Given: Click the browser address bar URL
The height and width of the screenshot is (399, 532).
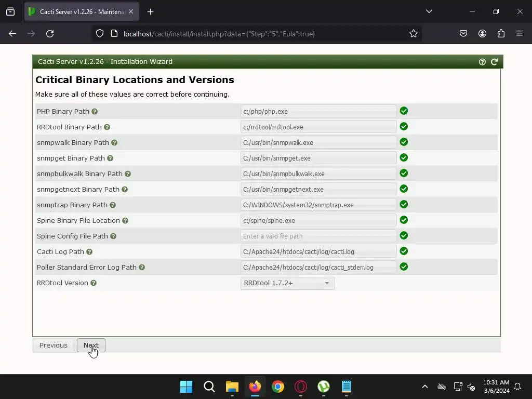Looking at the screenshot, I should [219, 34].
